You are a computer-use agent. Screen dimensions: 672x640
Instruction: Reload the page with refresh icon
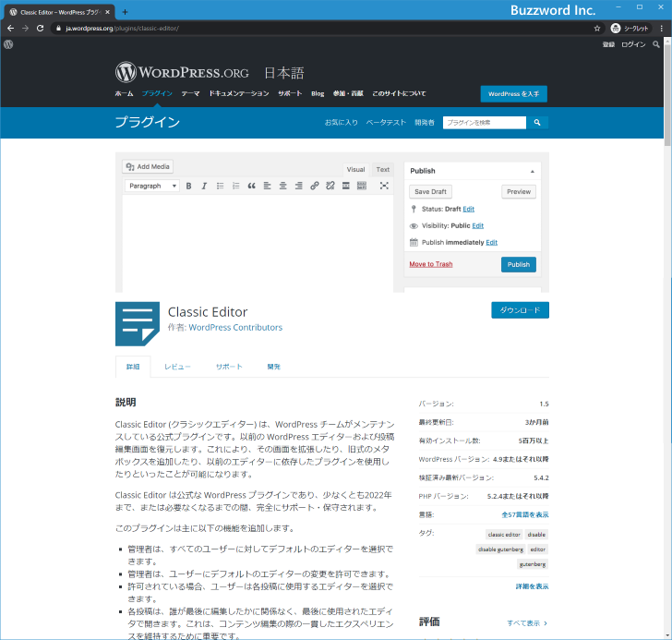pyautogui.click(x=41, y=29)
